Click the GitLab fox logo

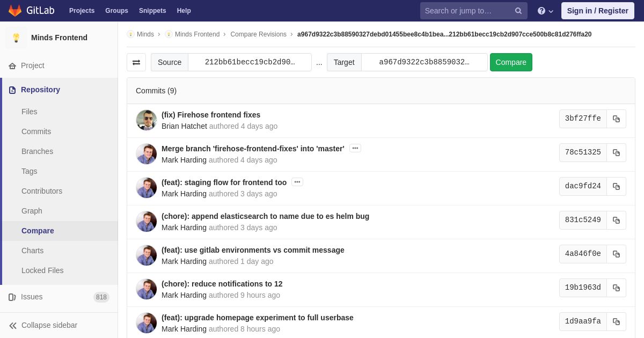15,11
